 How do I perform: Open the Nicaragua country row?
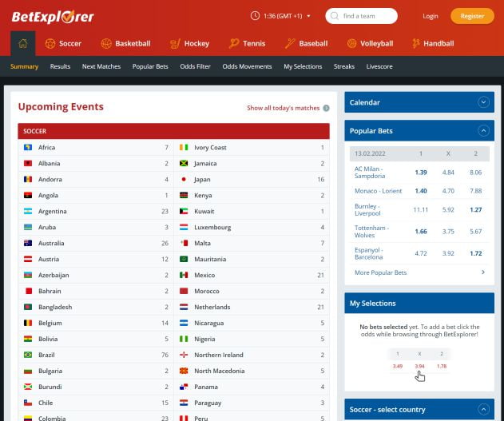tap(252, 323)
